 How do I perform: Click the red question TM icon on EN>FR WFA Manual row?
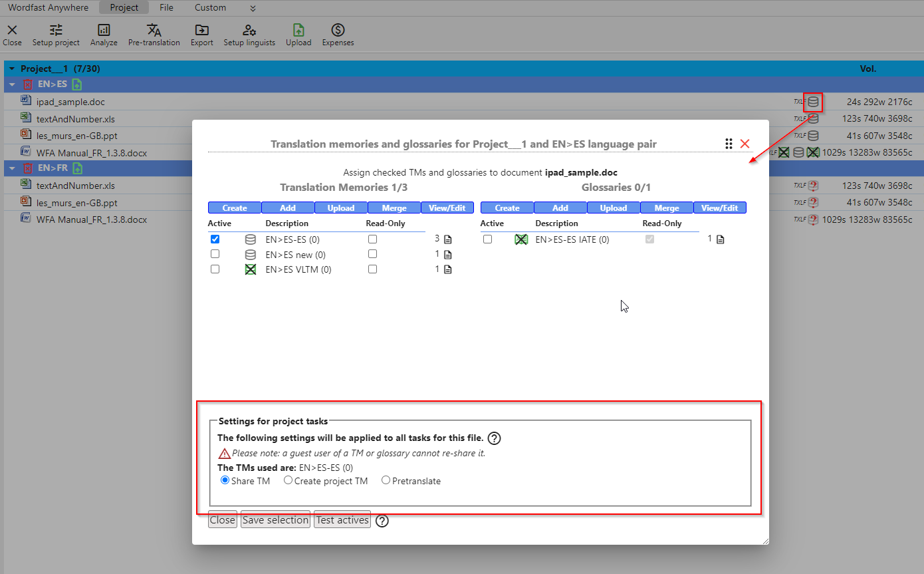coord(812,219)
